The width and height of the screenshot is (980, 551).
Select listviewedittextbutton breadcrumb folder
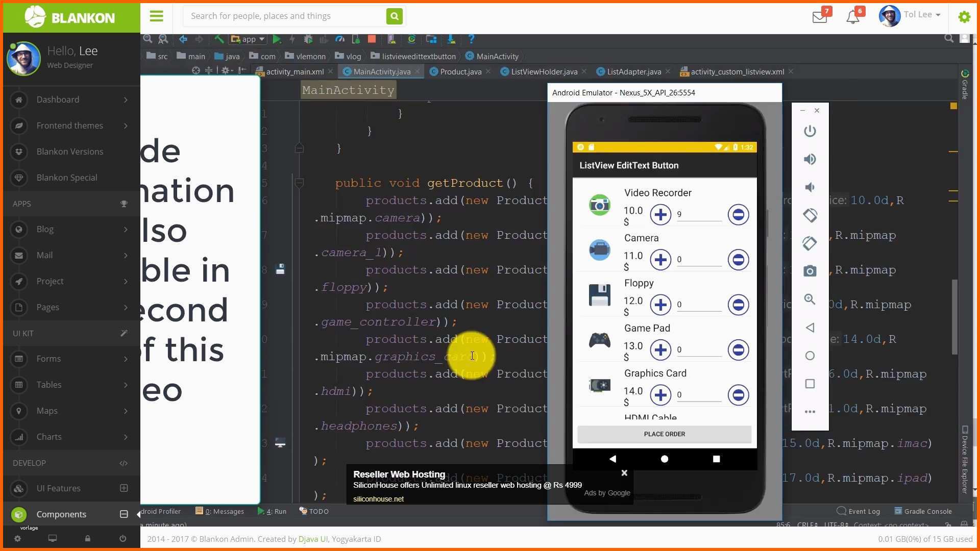point(413,57)
